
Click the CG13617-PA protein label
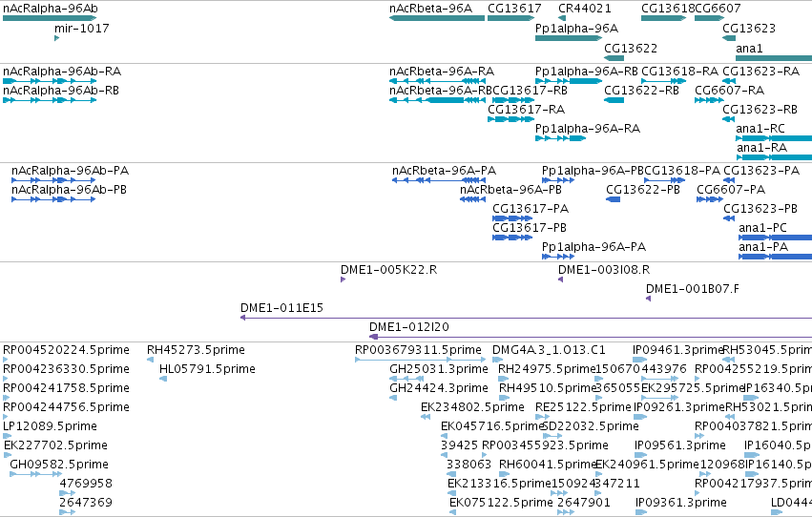click(531, 209)
